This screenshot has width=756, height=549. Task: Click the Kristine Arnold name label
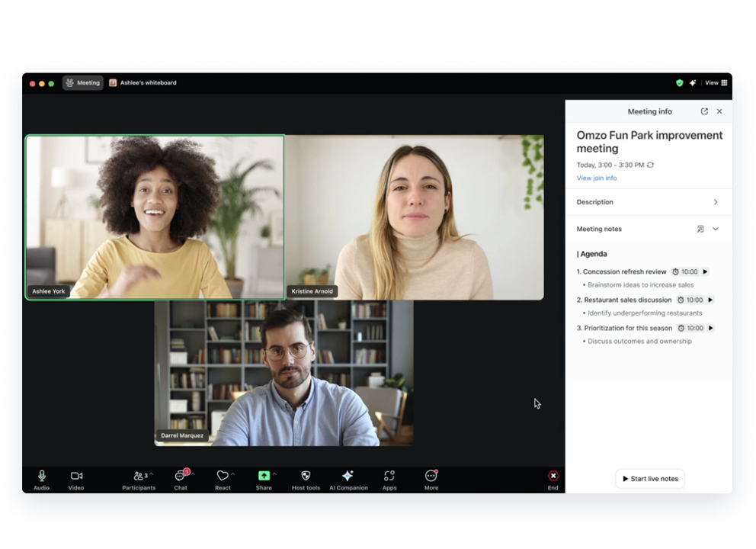tap(312, 291)
